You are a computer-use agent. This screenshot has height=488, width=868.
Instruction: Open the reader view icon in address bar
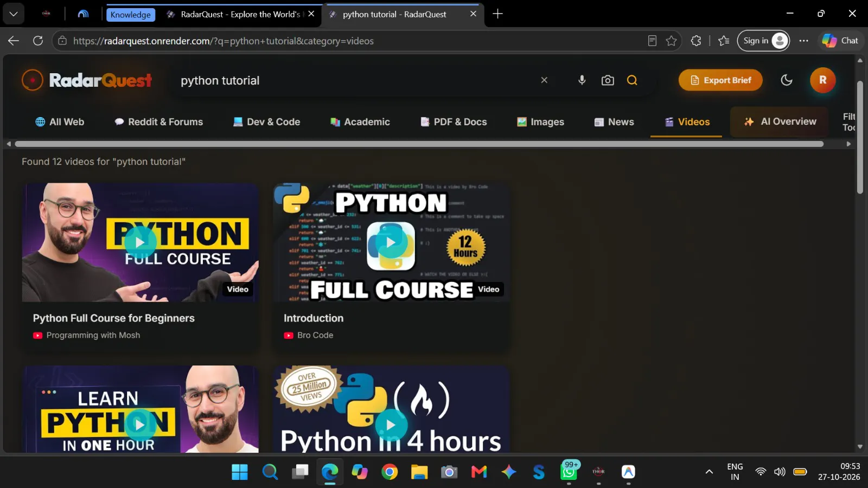(652, 41)
